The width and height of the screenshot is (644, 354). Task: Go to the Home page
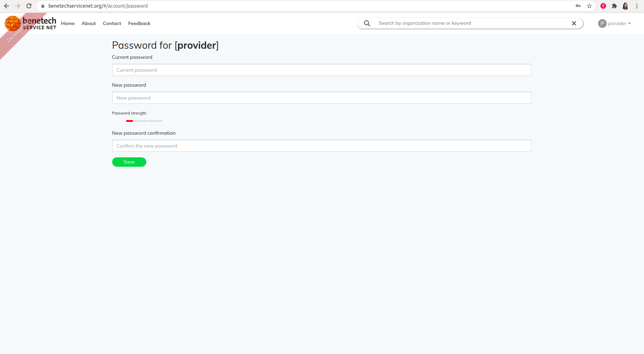pos(68,23)
